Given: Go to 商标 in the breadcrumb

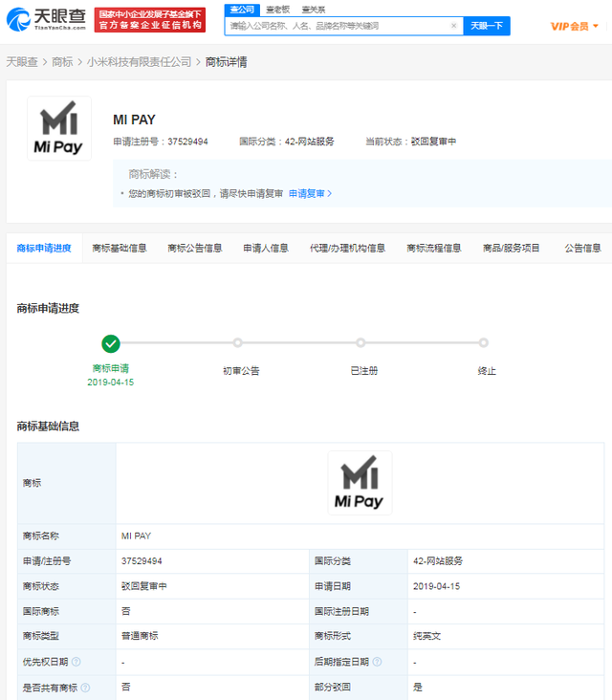Looking at the screenshot, I should pos(62,62).
